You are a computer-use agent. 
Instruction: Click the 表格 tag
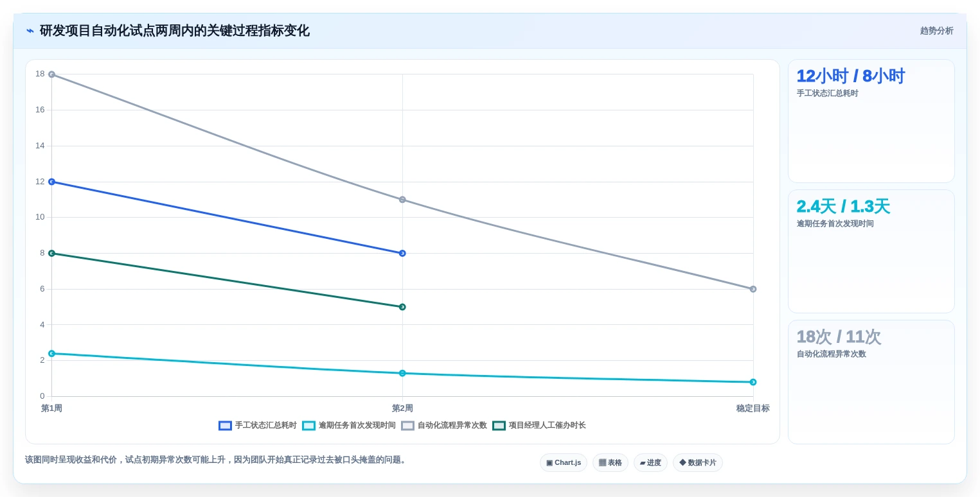(610, 462)
